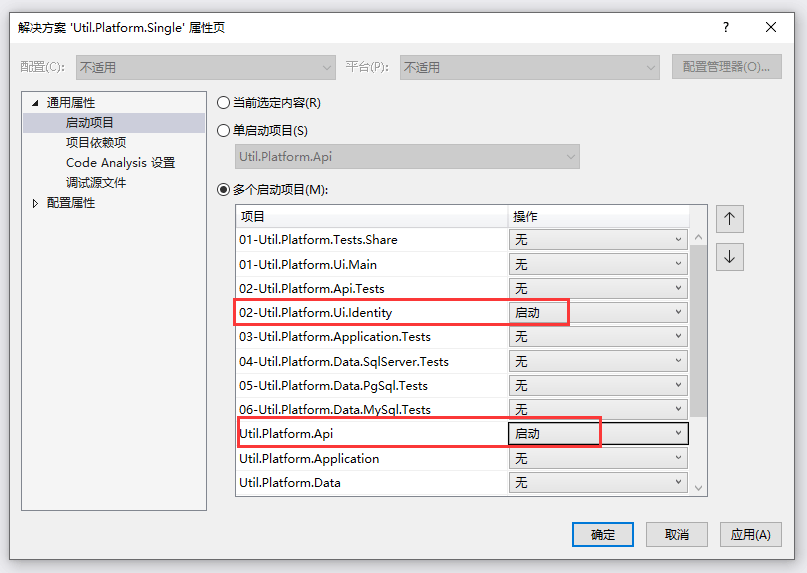Open action dropdown for 01-Util.Platform.Tests.Share
This screenshot has width=807, height=573.
point(598,240)
